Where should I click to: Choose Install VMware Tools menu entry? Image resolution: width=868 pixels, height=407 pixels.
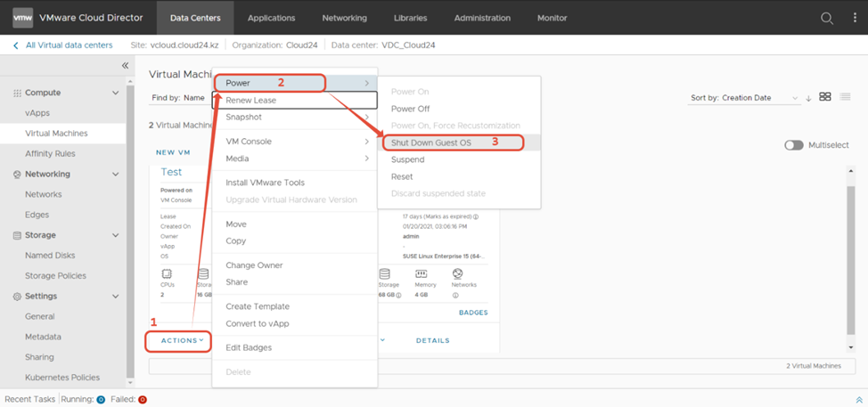[x=265, y=183]
